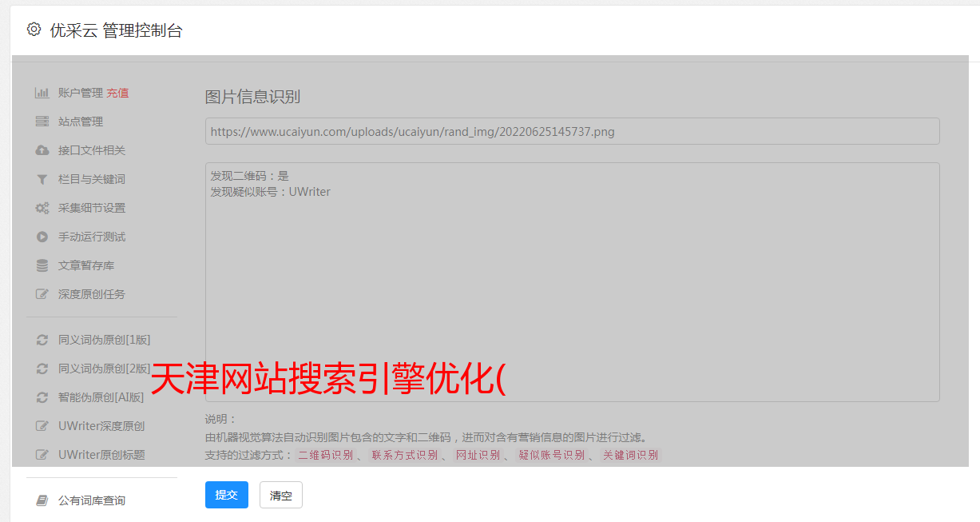Click the 网址识别 filter tag
Screen dimensions: 980x522
pos(478,455)
